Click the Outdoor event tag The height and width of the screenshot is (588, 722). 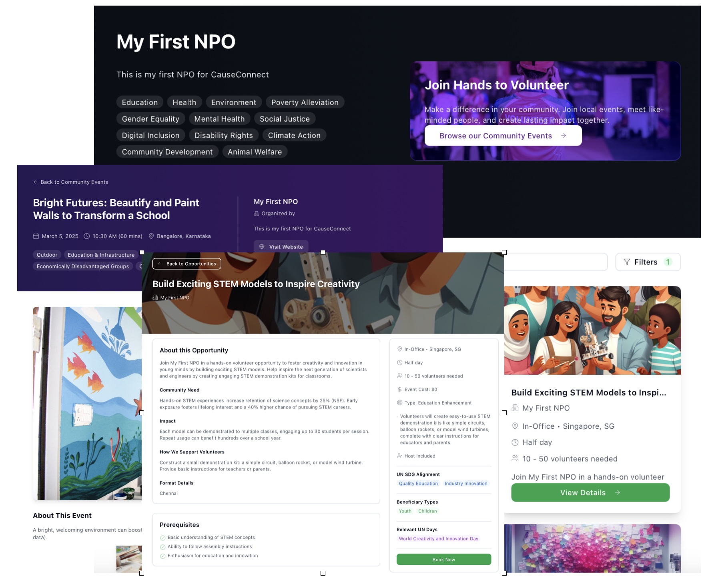pos(47,255)
